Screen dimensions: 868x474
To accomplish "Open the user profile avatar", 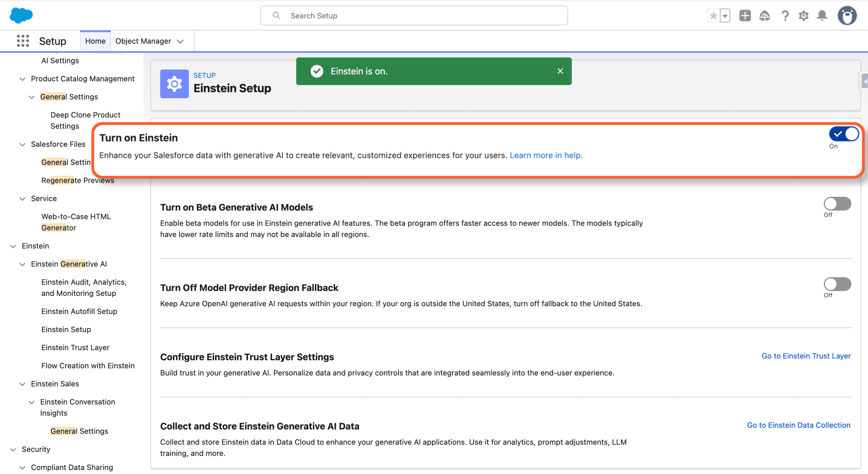I will pyautogui.click(x=847, y=16).
